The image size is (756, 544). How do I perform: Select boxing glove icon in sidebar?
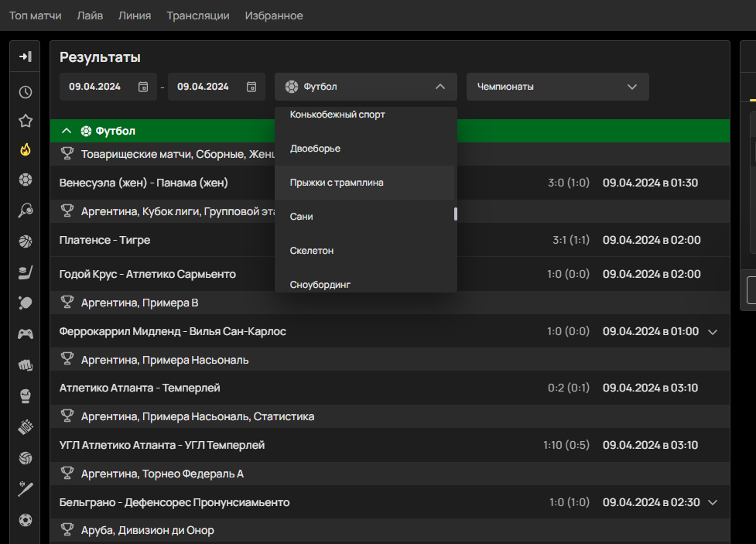[x=26, y=396]
